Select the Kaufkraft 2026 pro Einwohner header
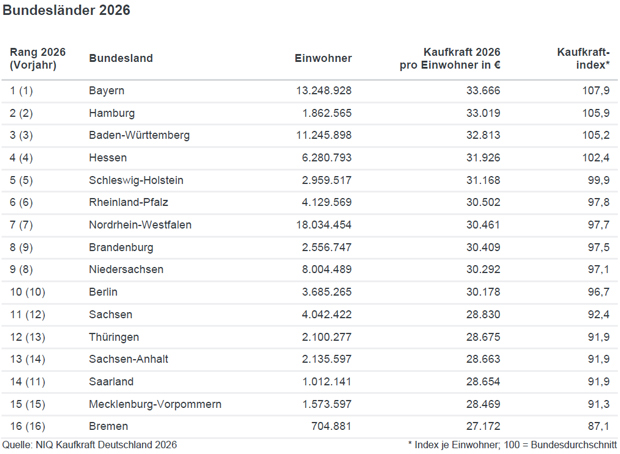 [448, 58]
